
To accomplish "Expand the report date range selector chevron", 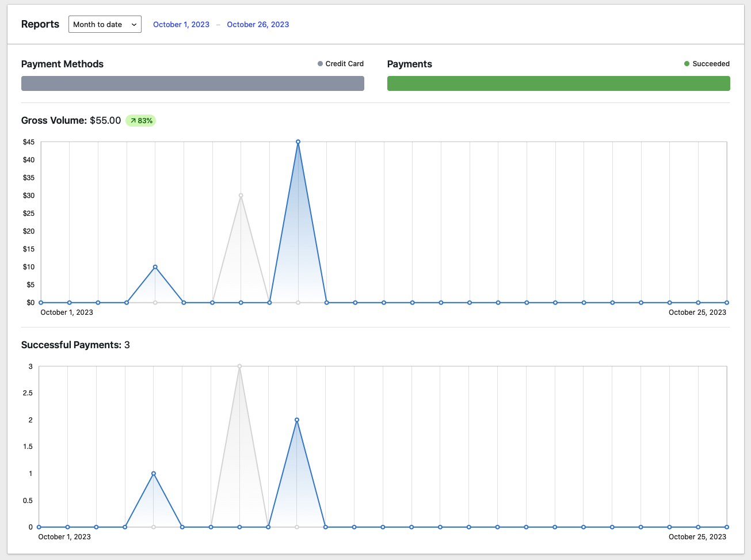I will [x=135, y=24].
